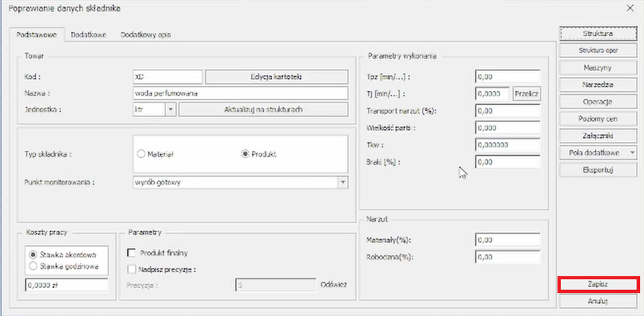Open the Punkt monitorowania dropdown
The image size is (644, 316).
pyautogui.click(x=343, y=182)
